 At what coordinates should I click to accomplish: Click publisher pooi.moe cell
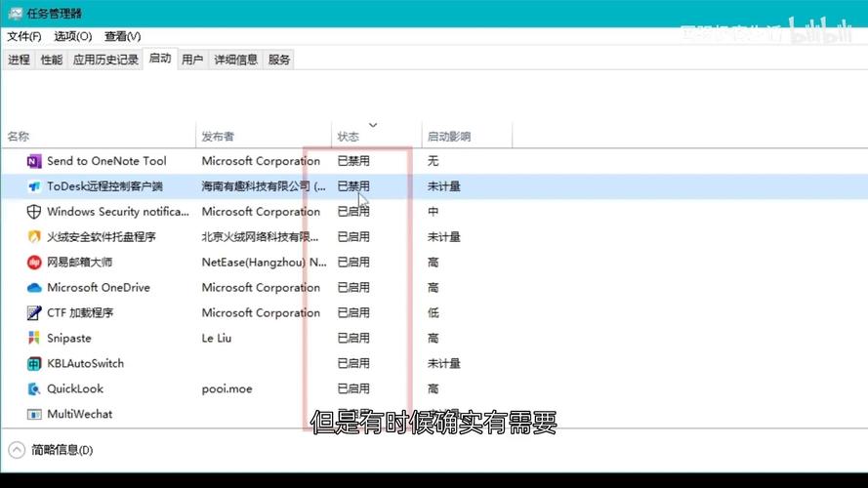[227, 389]
